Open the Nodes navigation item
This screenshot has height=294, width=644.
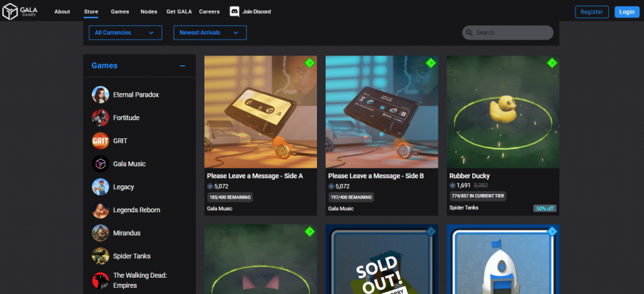click(148, 11)
